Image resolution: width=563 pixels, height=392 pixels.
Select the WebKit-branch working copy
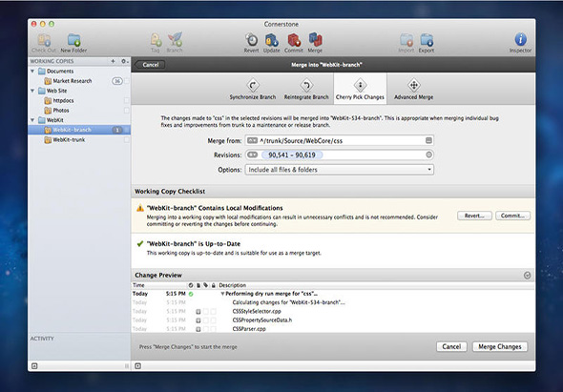[x=79, y=130]
